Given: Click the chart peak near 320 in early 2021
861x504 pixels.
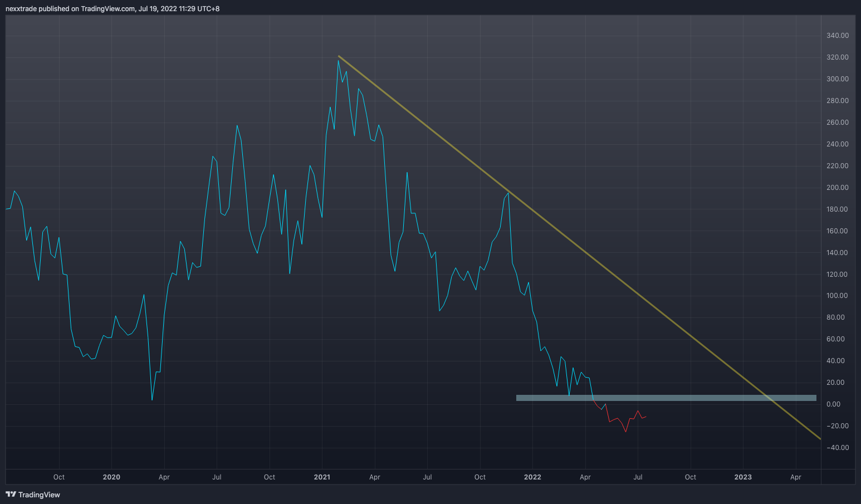Looking at the screenshot, I should [338, 60].
